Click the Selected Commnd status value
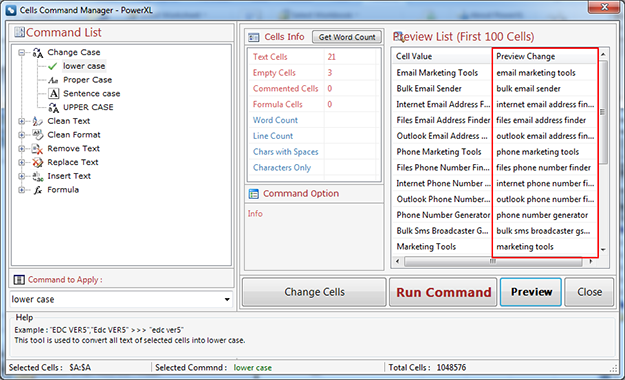This screenshot has height=380, width=625. [x=253, y=368]
